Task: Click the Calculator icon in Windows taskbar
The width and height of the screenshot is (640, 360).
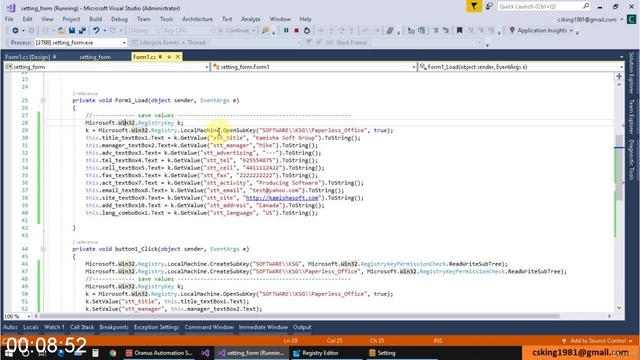Action: 95,353
